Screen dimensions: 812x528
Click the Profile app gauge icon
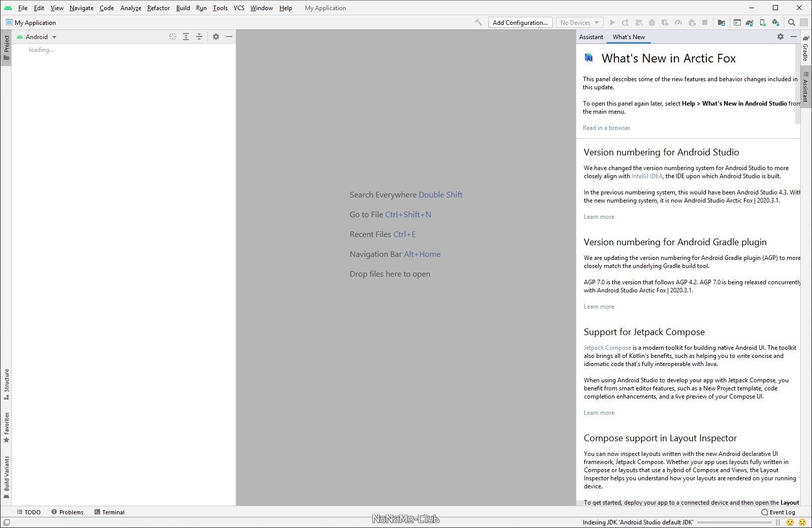678,22
